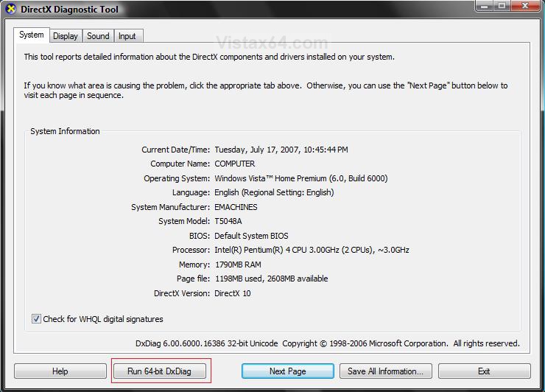Click the DirectX title bar icon

point(11,9)
